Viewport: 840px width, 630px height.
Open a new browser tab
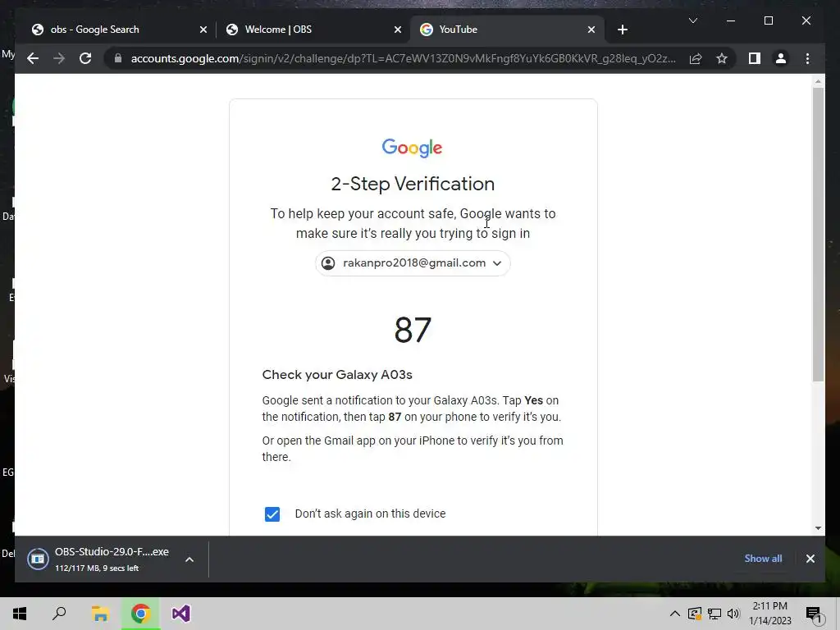pyautogui.click(x=622, y=30)
